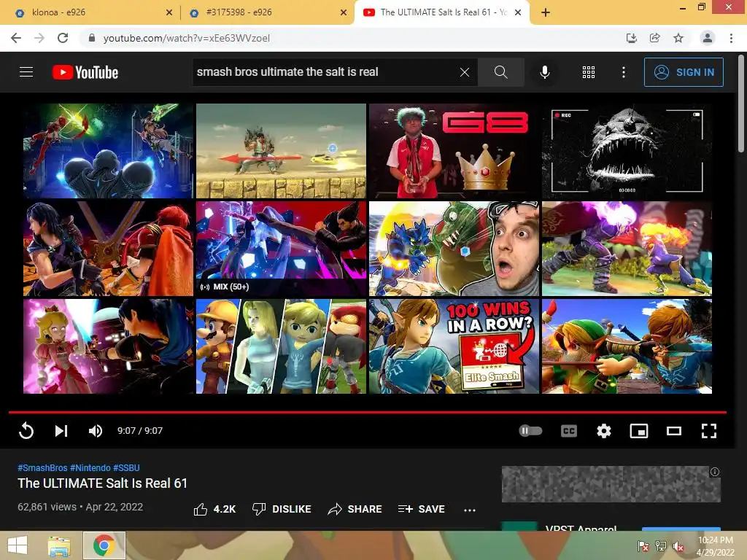
Task: Click the install app icon in address bar
Action: tap(631, 38)
